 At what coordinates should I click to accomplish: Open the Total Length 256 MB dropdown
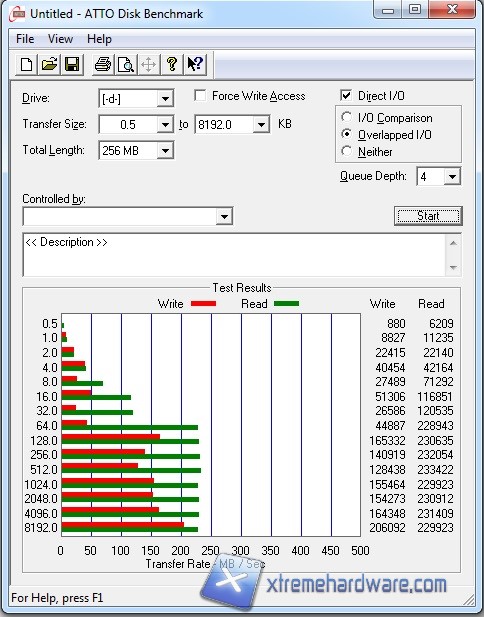point(165,150)
